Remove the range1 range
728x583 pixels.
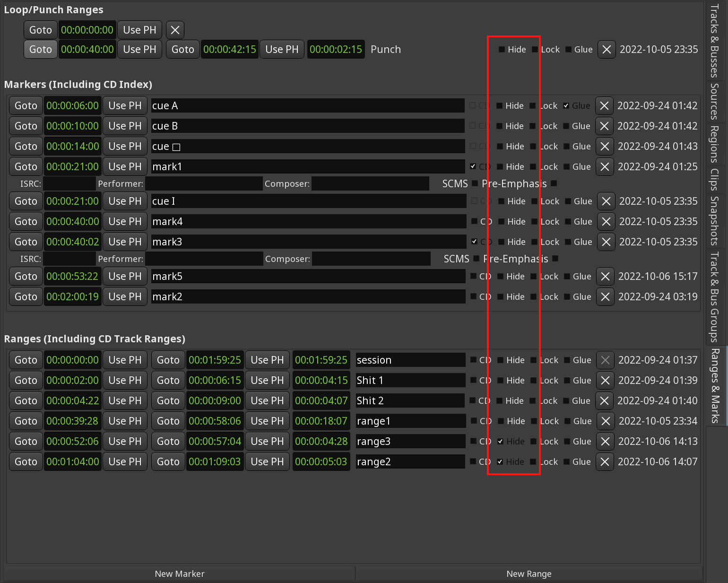tap(606, 421)
